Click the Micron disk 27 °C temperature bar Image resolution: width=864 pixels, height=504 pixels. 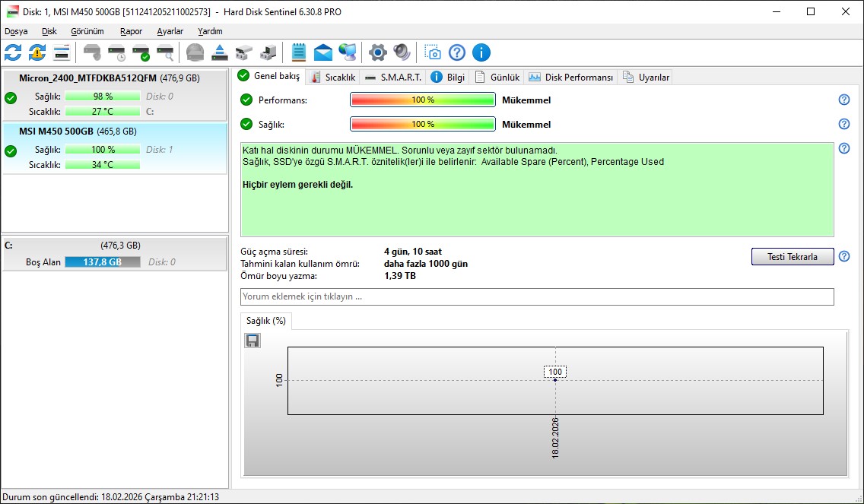point(103,111)
